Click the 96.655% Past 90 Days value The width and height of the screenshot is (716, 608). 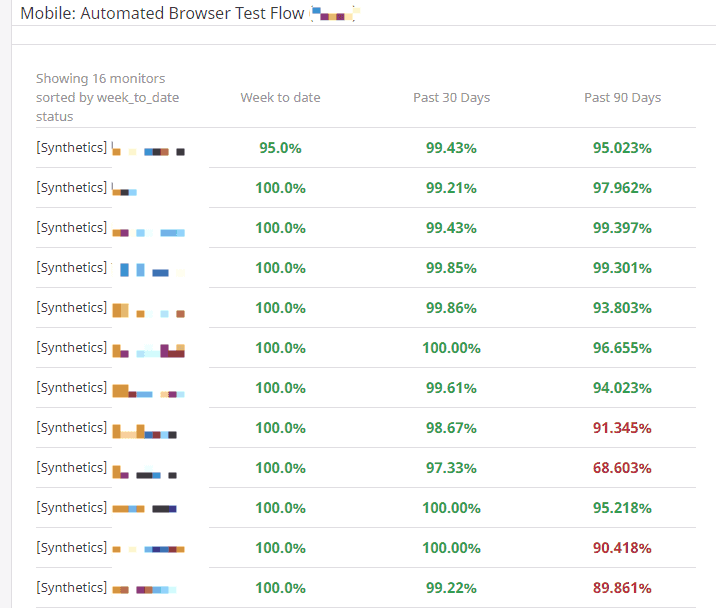(x=622, y=348)
